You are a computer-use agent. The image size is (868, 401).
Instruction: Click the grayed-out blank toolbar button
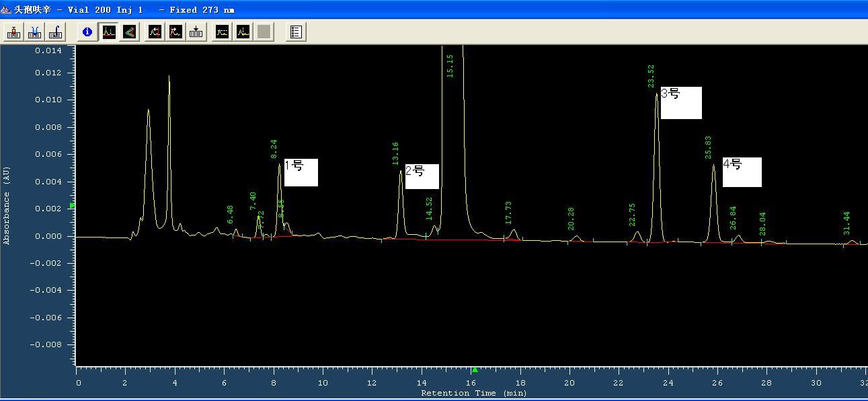coord(264,32)
